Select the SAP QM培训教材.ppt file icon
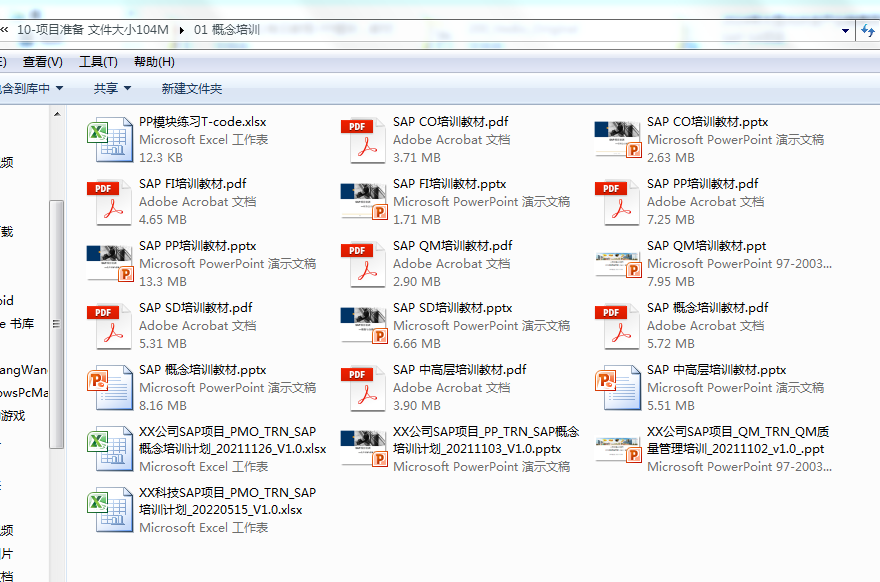 [x=617, y=264]
